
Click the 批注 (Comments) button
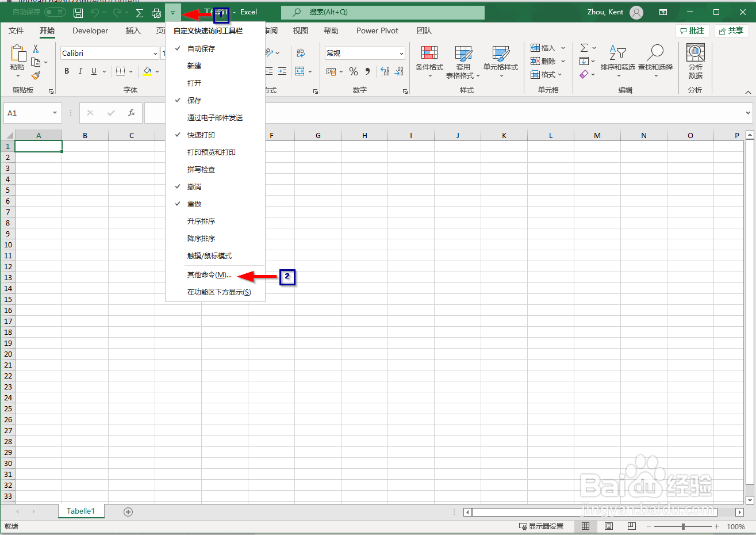pos(692,30)
